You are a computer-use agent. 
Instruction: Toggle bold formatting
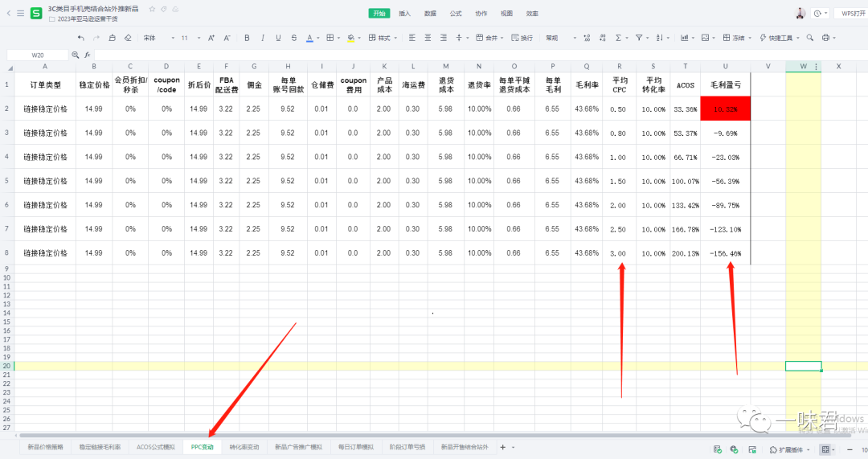click(247, 38)
